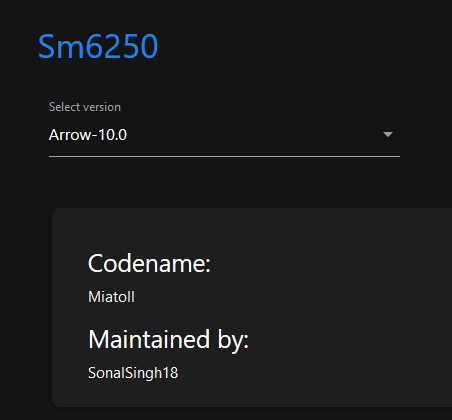Click the Maintained by: heading

168,340
